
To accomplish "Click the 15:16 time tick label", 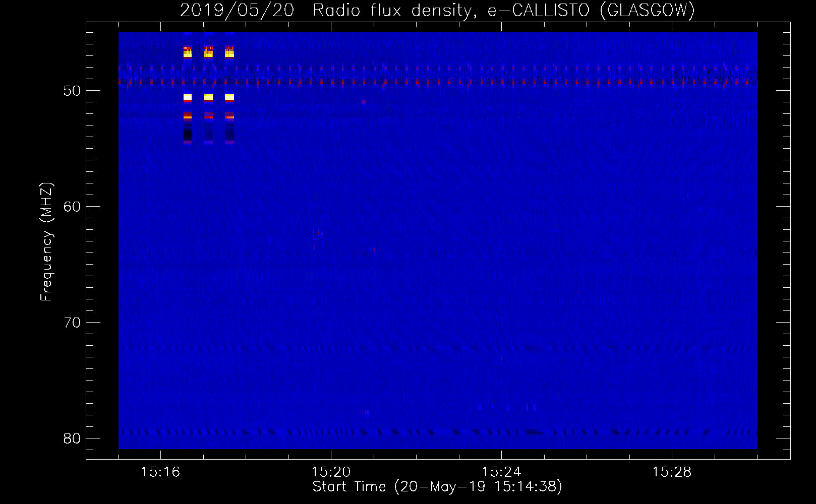I will coord(160,472).
